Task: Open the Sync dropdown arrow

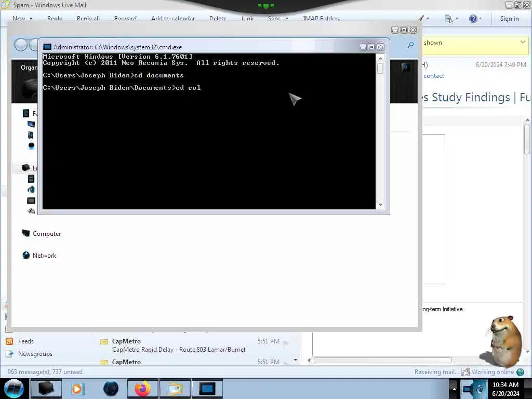Action: click(x=287, y=19)
